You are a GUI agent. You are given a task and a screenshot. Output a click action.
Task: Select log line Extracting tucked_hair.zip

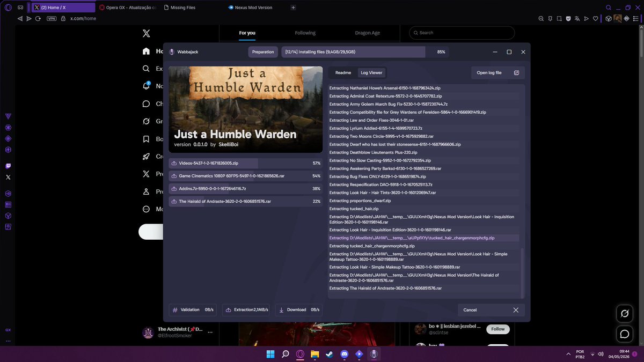[x=354, y=209]
